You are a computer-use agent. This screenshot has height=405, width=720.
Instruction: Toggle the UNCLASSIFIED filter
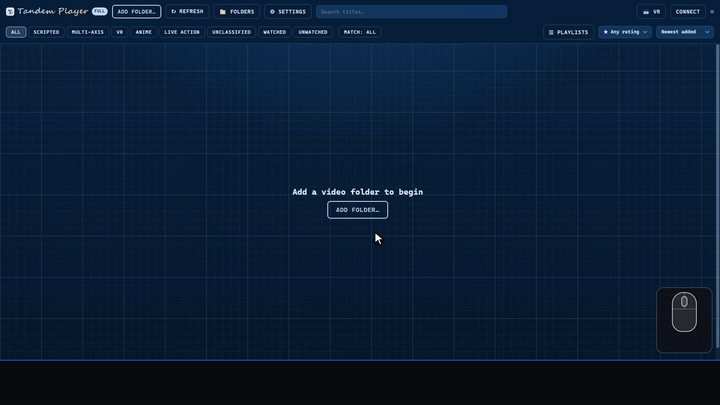tap(231, 32)
